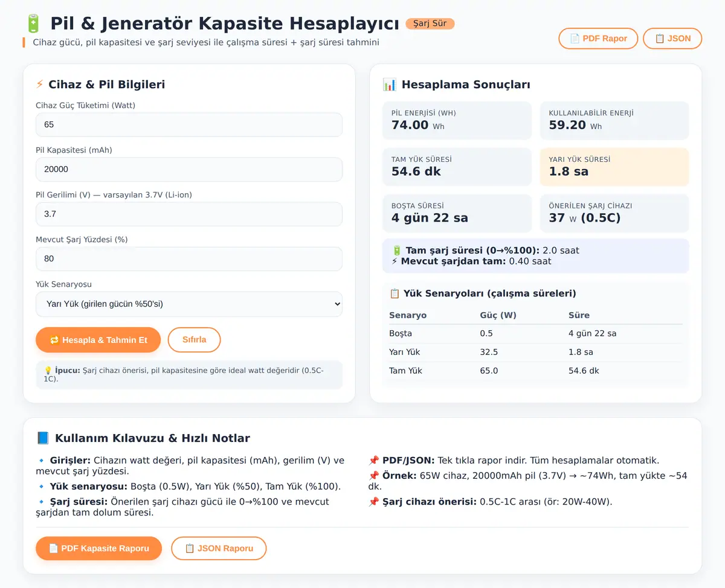Click the Önerilen Şarj Cihazı 37 W card
This screenshot has height=588, width=725.
614,214
